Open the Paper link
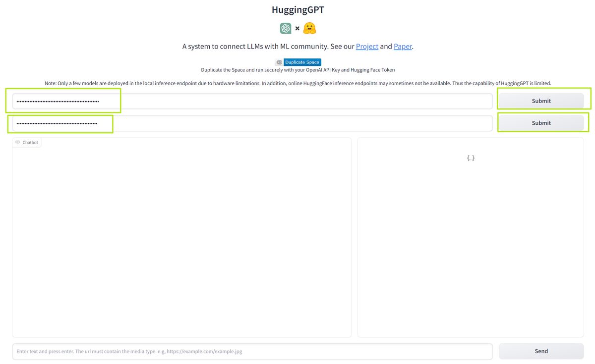The width and height of the screenshot is (595, 364). tap(403, 47)
